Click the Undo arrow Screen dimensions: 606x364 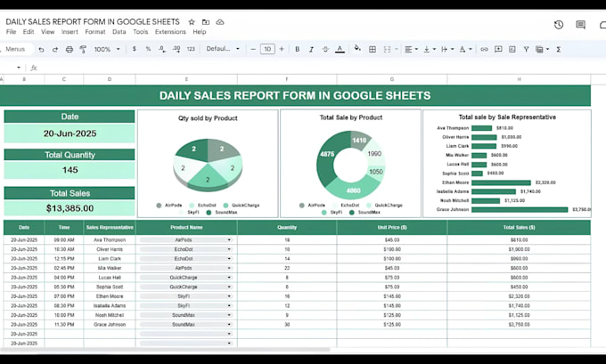coord(41,50)
